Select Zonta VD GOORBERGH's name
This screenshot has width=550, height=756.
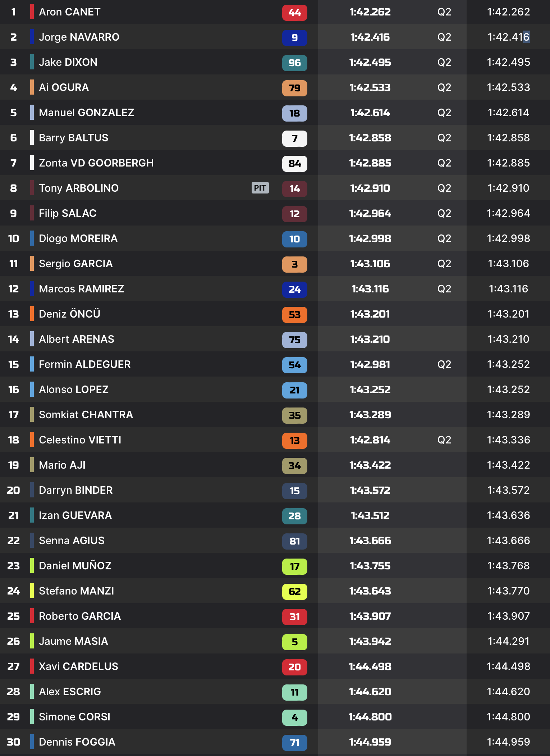coord(96,163)
